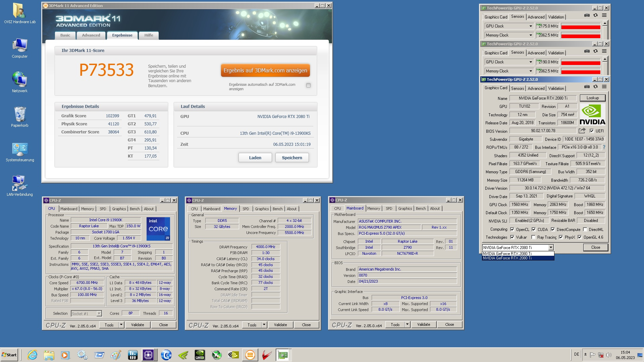644x362 pixels.
Task: Select the Netzwerk desktop icon
Action: coord(19,82)
